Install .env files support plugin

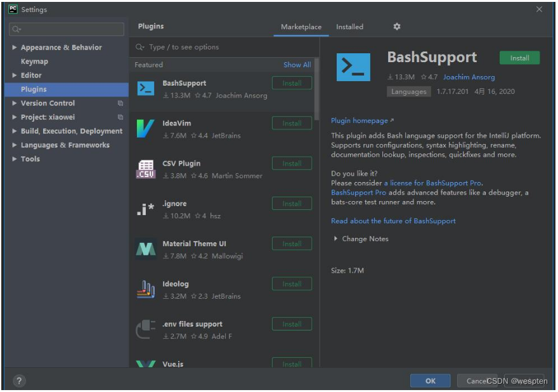tap(292, 324)
